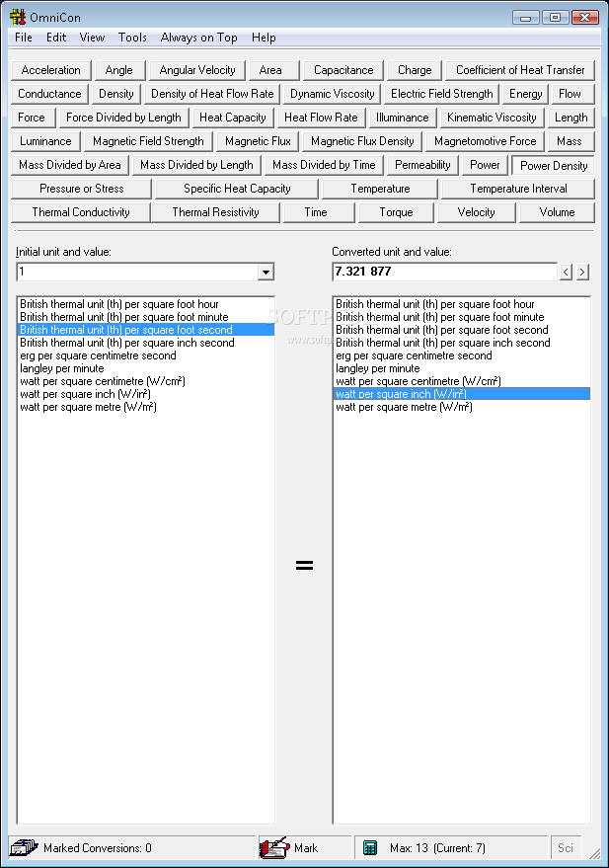The width and height of the screenshot is (609, 868).
Task: Open Magnetic Field Strength category
Action: click(x=148, y=142)
